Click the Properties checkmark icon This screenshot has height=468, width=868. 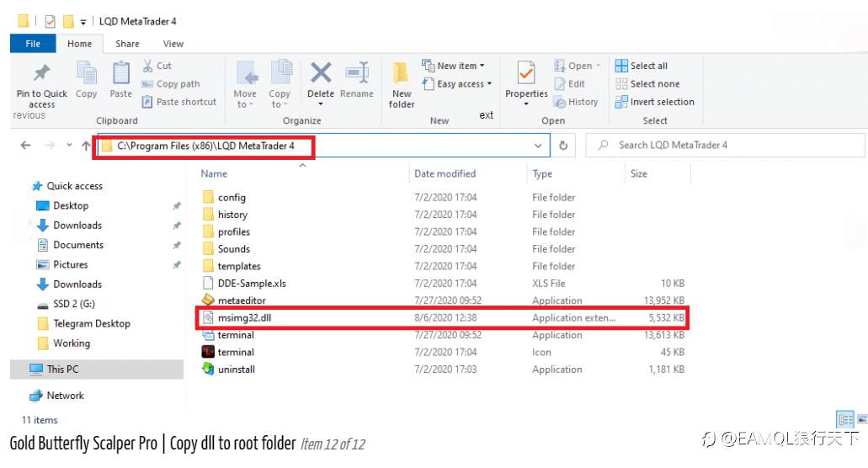526,72
